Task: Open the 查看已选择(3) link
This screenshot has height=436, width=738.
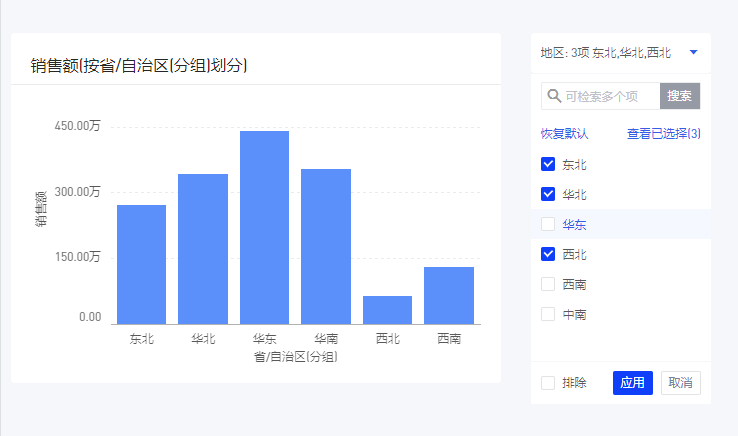Action: point(663,134)
